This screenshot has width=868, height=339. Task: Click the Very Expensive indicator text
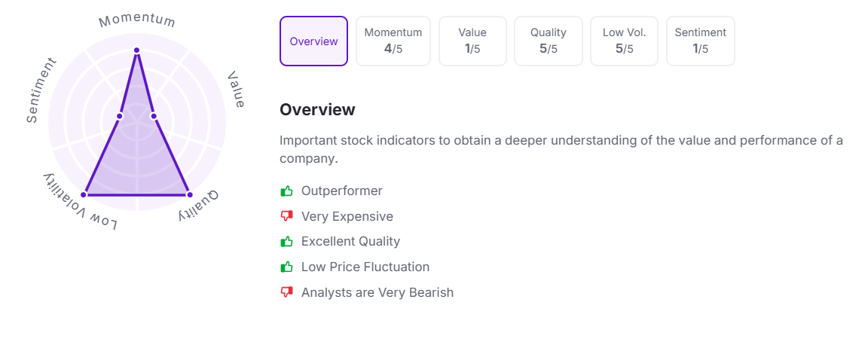click(x=347, y=217)
